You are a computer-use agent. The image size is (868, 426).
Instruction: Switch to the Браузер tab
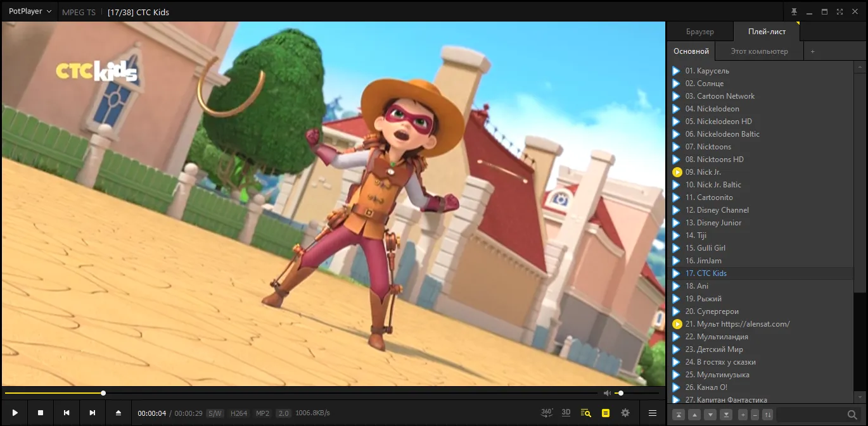[x=700, y=32]
